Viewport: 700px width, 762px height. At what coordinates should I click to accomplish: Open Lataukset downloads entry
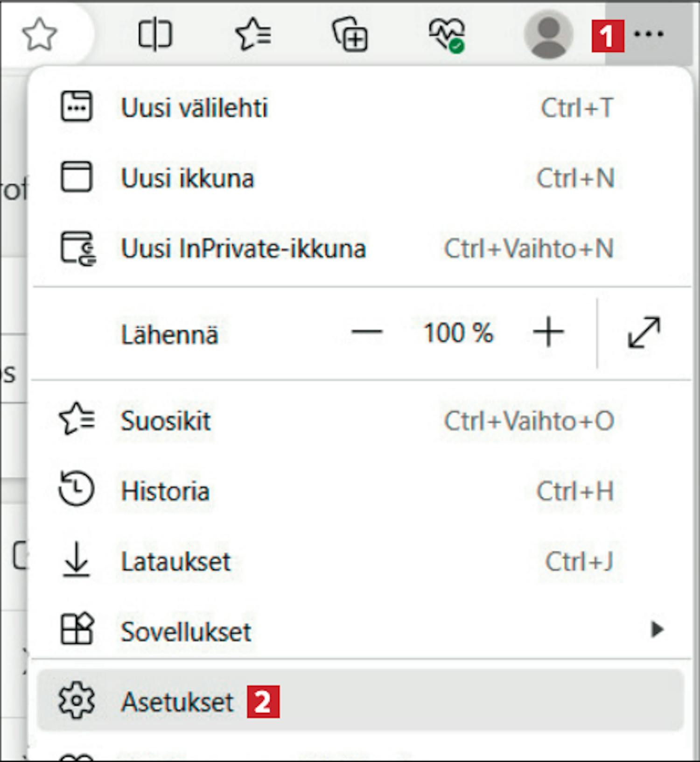pos(175,561)
